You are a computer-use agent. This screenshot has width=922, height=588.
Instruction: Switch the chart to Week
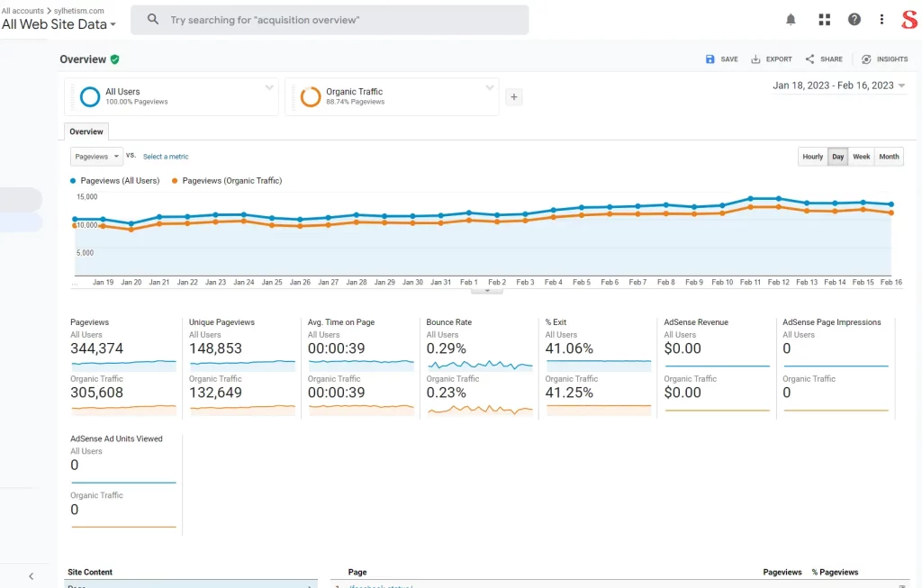coord(862,157)
